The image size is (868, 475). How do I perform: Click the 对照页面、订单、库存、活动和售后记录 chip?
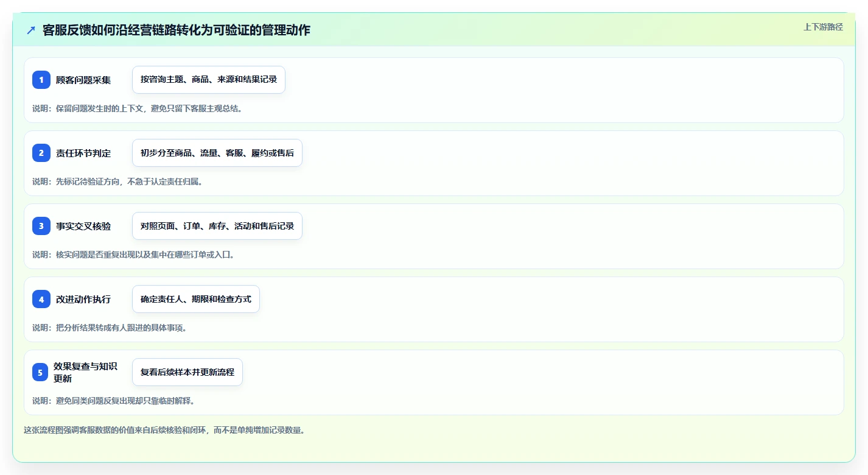[x=217, y=226]
